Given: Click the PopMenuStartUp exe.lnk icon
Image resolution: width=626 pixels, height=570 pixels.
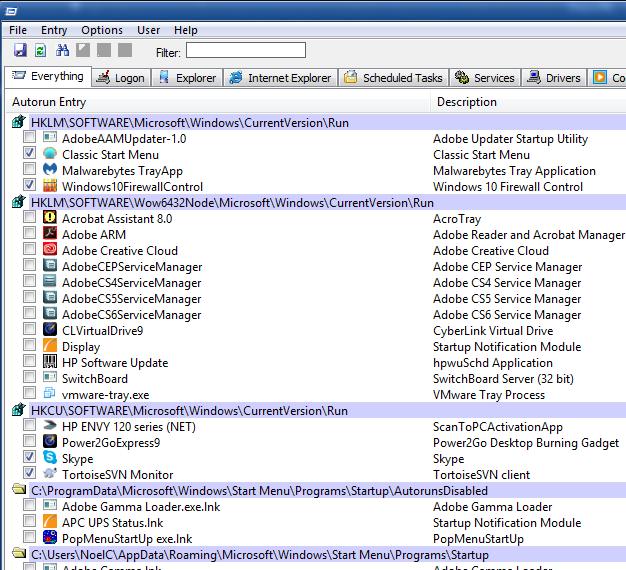Looking at the screenshot, I should point(50,537).
